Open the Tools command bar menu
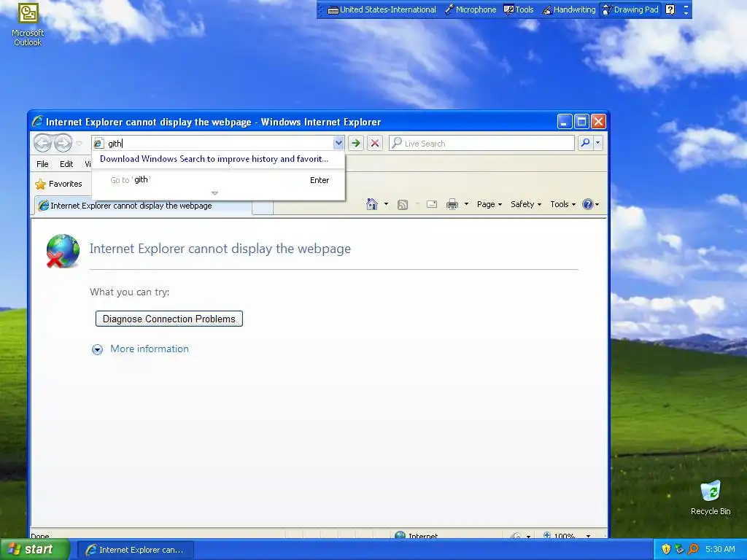Image resolution: width=747 pixels, height=560 pixels. point(562,204)
